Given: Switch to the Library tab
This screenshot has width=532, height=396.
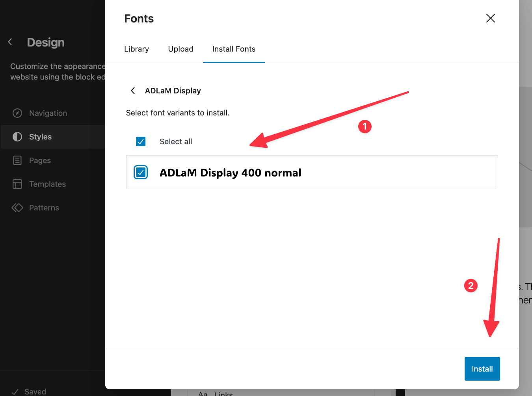Looking at the screenshot, I should coord(136,49).
